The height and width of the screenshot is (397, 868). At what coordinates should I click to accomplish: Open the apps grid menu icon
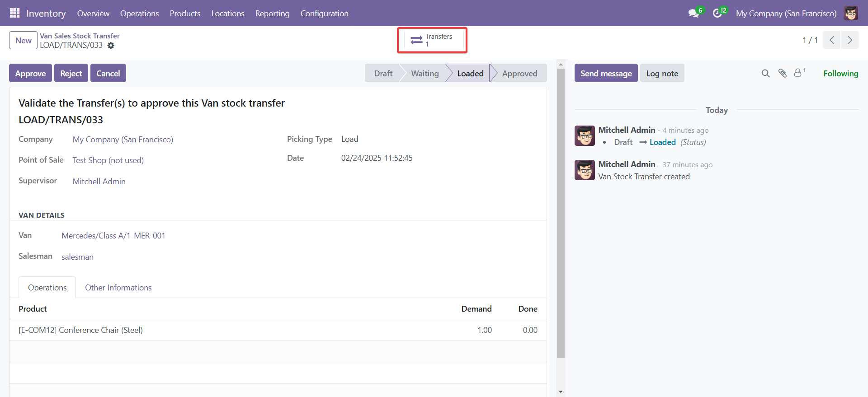(x=14, y=13)
